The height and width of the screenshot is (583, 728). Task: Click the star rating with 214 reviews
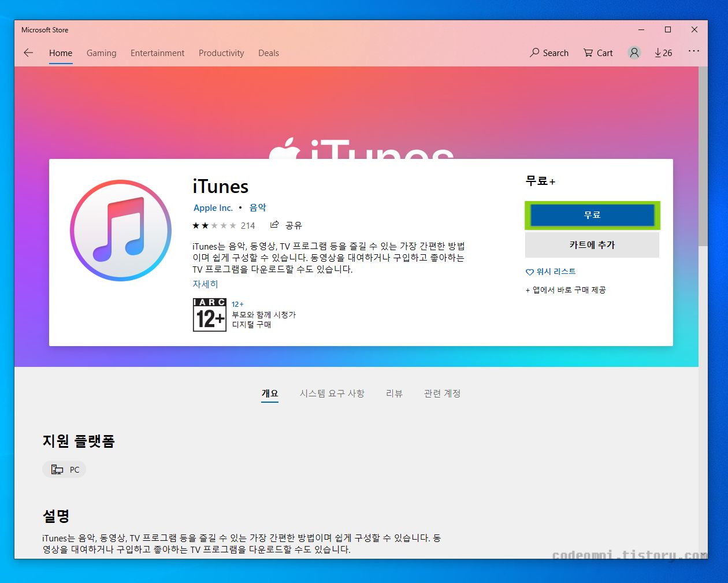click(x=224, y=225)
